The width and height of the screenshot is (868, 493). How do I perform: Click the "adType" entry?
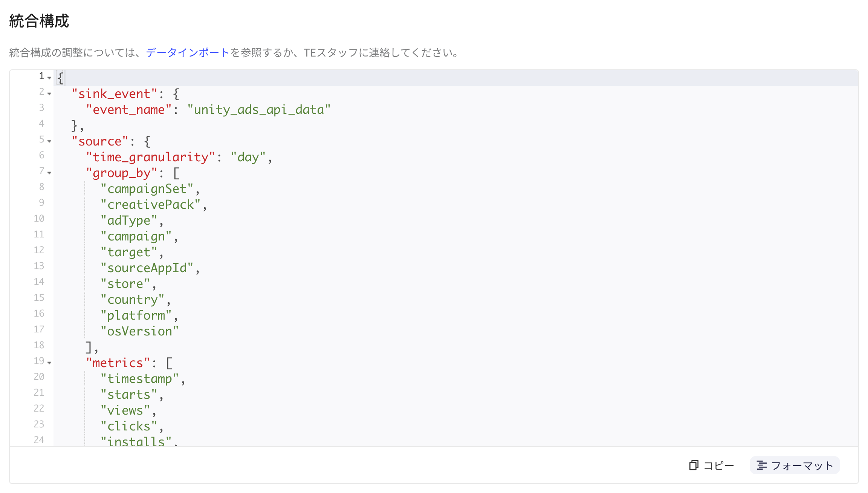pos(129,220)
